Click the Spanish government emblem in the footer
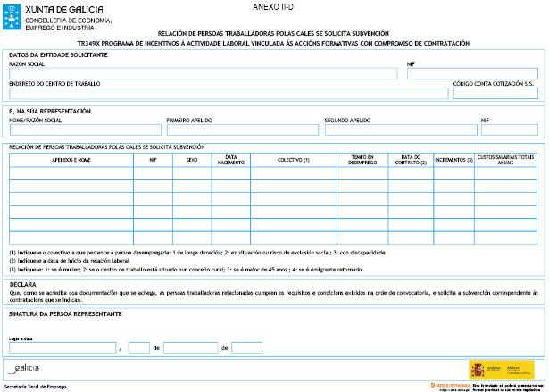 [x=487, y=369]
